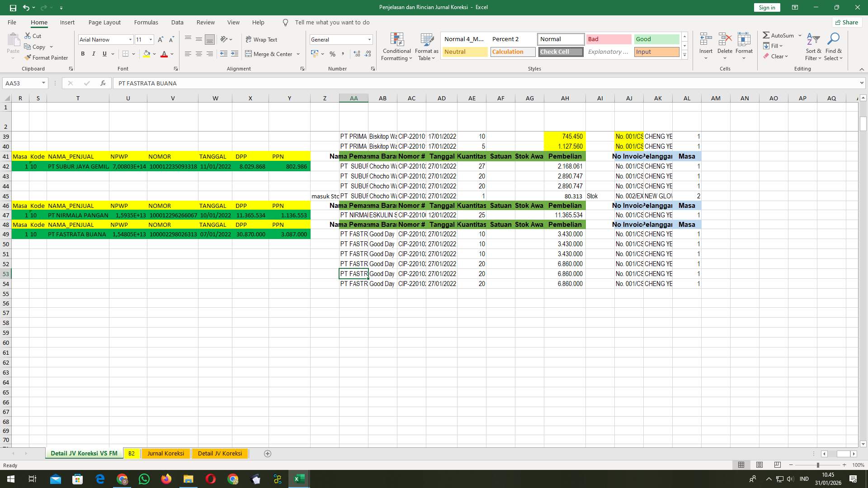This screenshot has height=488, width=868.
Task: Click the Sign in button
Action: 766,7
